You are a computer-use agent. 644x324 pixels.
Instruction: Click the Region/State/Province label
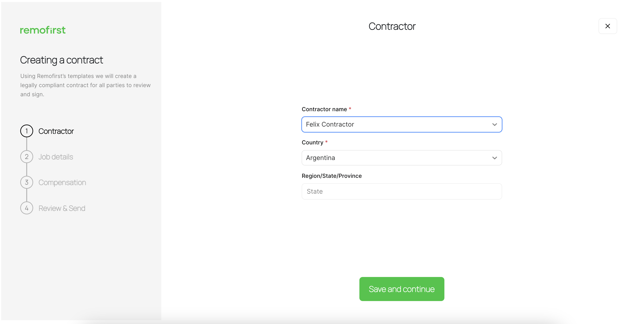pos(332,176)
